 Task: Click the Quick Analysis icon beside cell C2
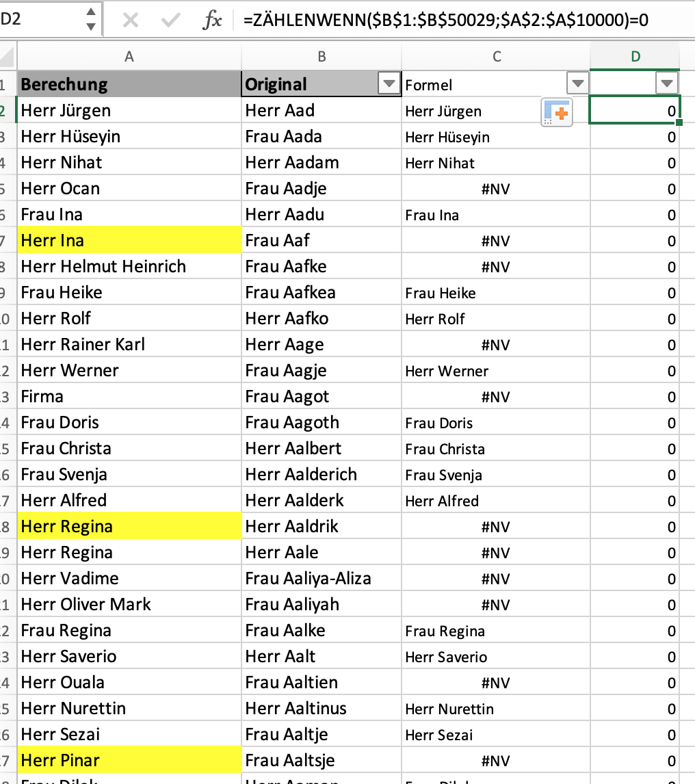[556, 112]
